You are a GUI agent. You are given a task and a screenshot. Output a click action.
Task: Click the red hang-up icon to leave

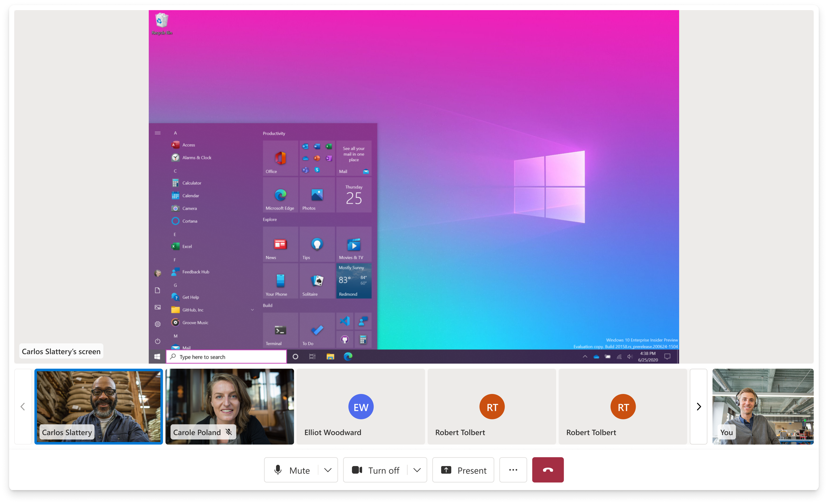coord(547,470)
